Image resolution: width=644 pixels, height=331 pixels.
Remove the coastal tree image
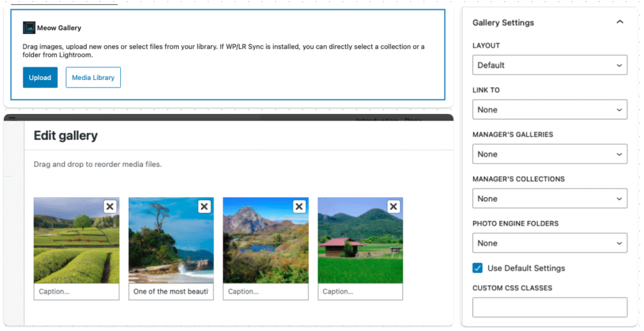pos(204,206)
